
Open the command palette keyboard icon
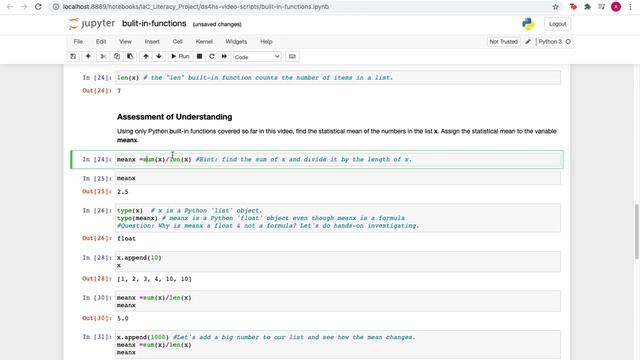(x=292, y=56)
